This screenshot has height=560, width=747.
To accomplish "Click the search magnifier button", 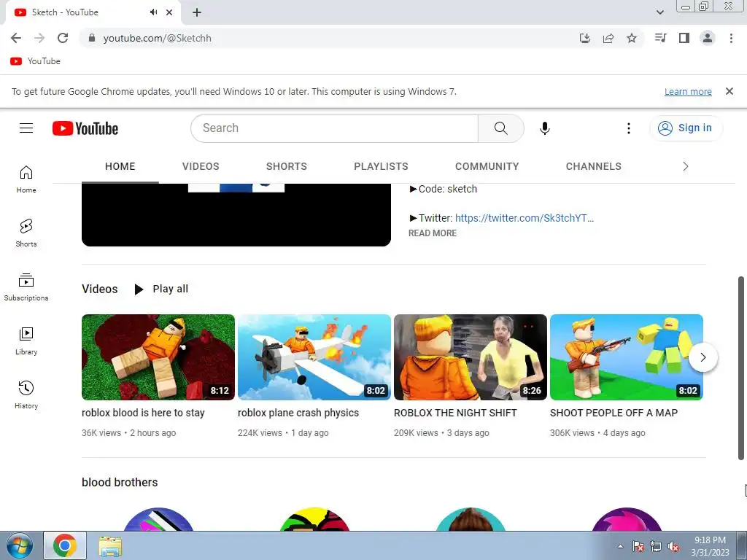I will click(500, 128).
